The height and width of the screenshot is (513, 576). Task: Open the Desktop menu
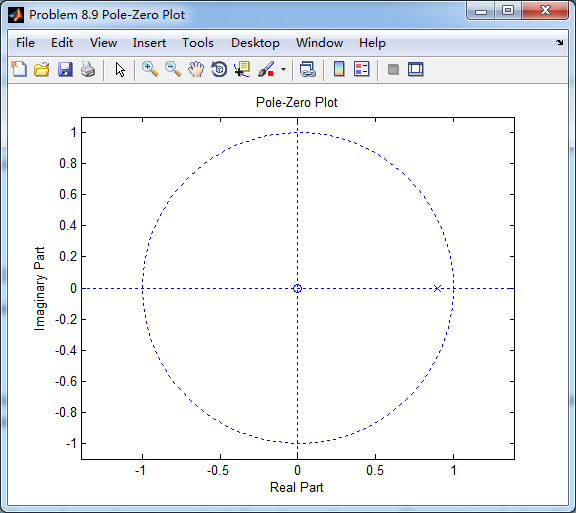tap(255, 43)
